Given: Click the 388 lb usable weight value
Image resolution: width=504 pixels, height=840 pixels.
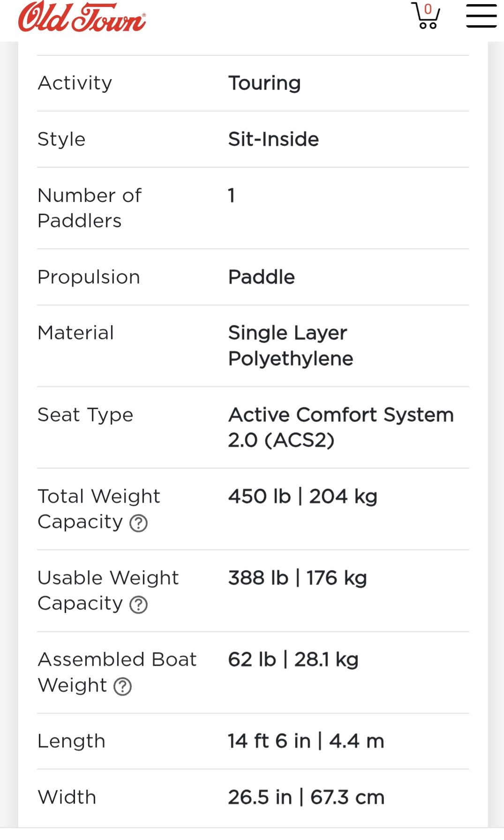Looking at the screenshot, I should 298,578.
